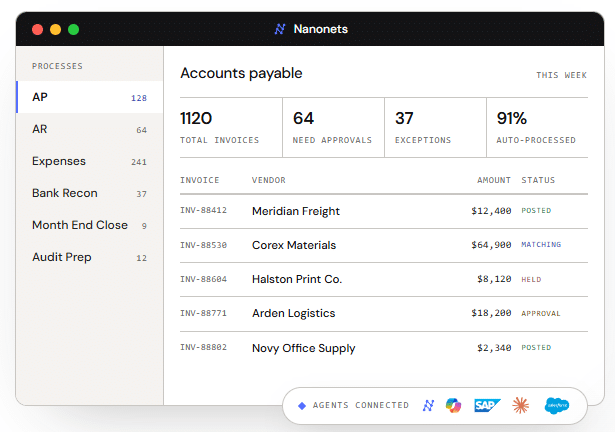
Task: Click the APPROVAL status for Arden Logistics
Action: click(541, 314)
